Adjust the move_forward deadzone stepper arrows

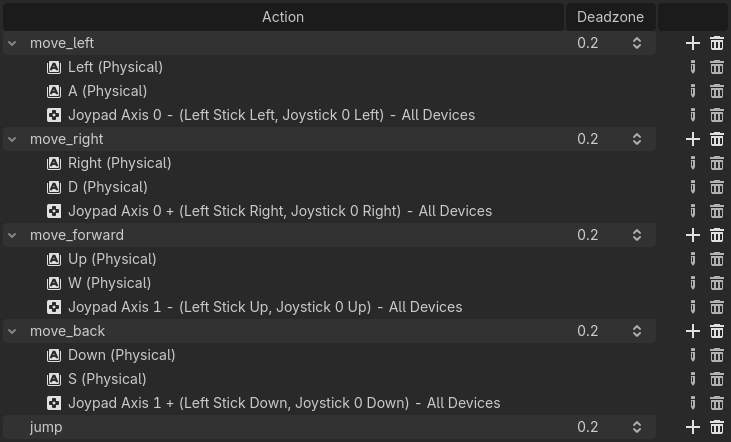[x=637, y=235]
